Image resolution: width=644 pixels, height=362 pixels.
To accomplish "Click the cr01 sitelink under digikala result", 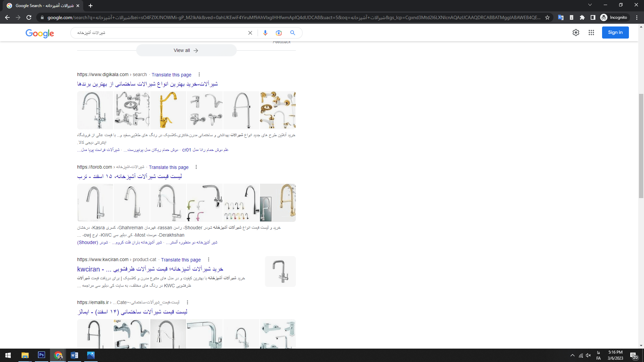I will 205,150.
